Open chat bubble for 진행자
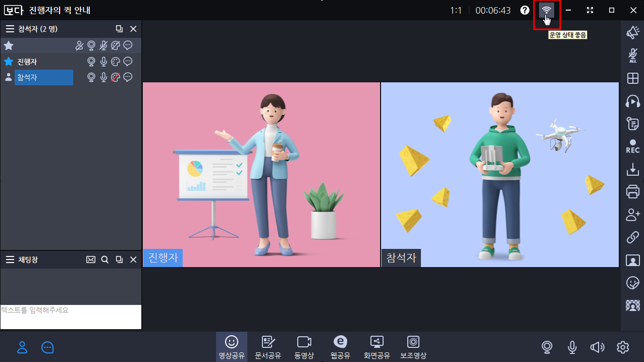Screen dimensions: 644x362 click(128, 62)
